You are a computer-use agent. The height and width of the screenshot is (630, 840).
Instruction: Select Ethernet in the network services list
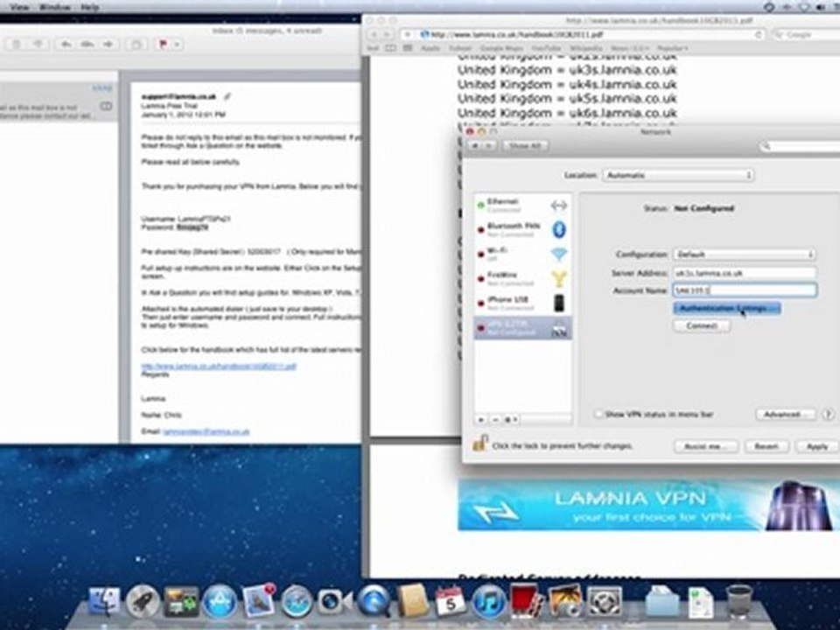(522, 205)
